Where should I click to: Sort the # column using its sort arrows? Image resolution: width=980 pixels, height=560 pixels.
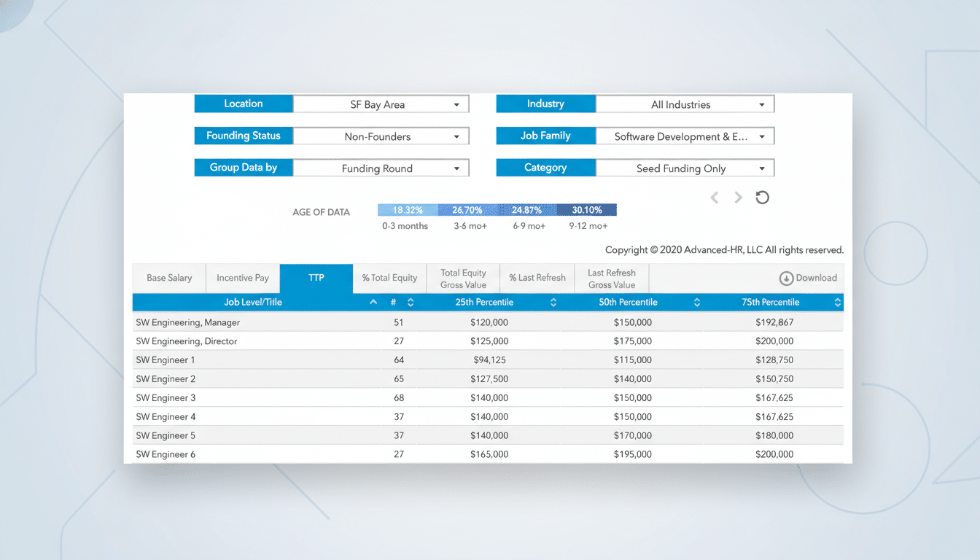[410, 302]
